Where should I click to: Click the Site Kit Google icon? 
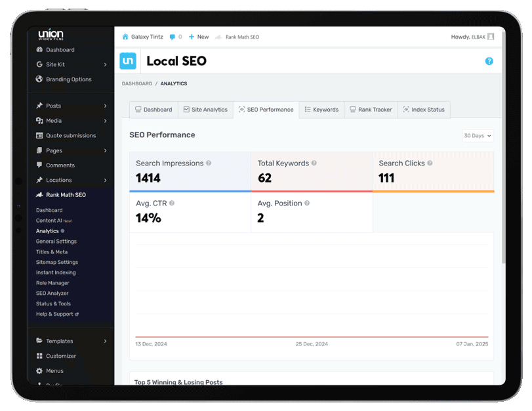(39, 64)
